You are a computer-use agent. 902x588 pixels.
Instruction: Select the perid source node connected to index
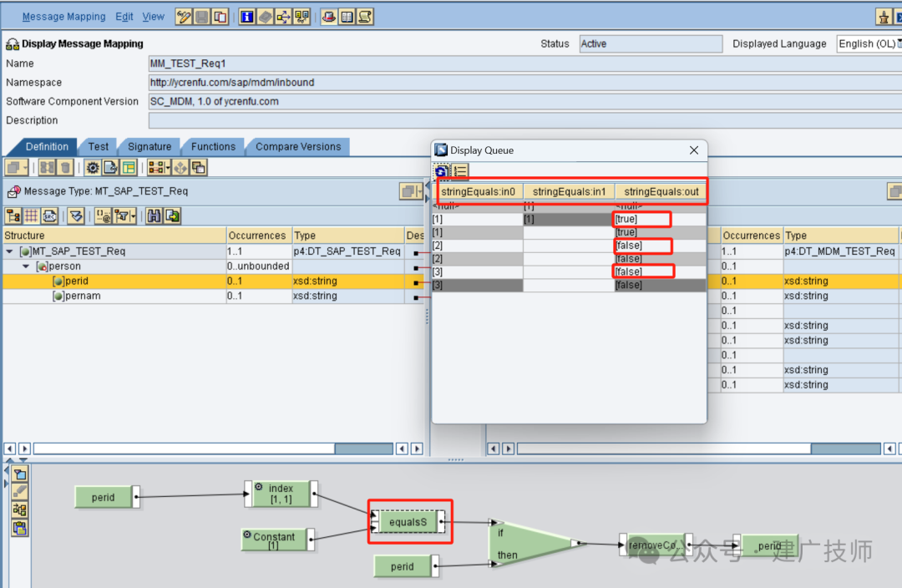[107, 497]
